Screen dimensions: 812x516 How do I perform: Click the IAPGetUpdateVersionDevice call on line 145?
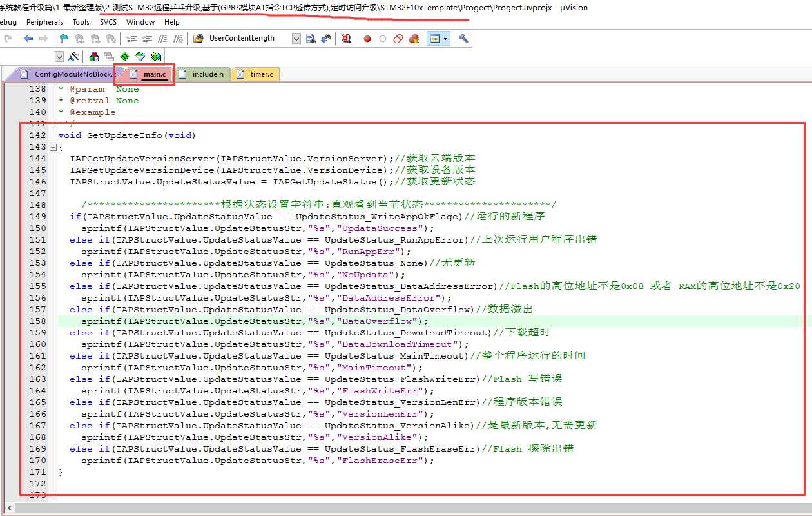(x=142, y=170)
